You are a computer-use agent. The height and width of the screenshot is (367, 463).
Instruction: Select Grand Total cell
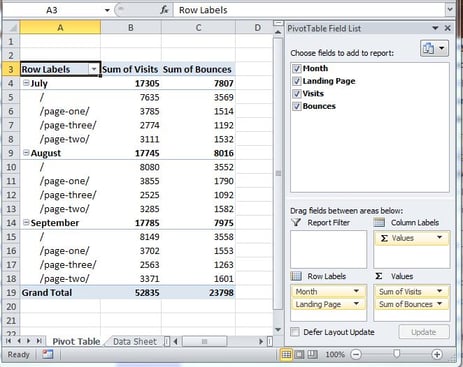60,292
